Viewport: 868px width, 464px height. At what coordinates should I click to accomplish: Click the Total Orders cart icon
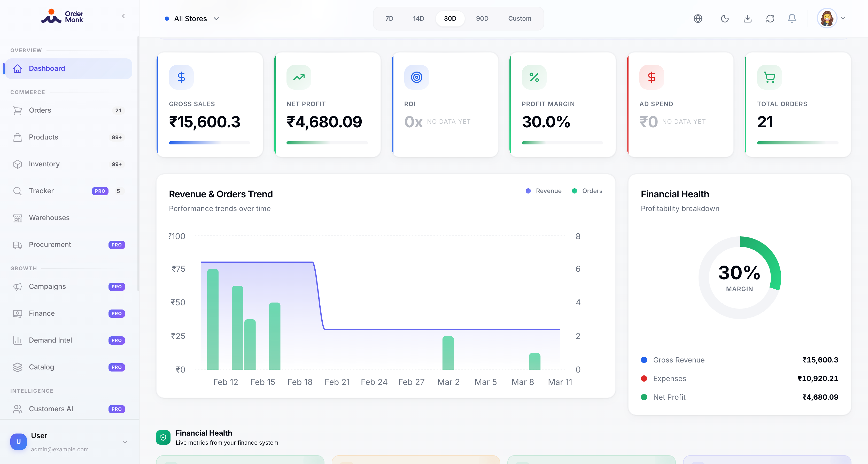(769, 77)
